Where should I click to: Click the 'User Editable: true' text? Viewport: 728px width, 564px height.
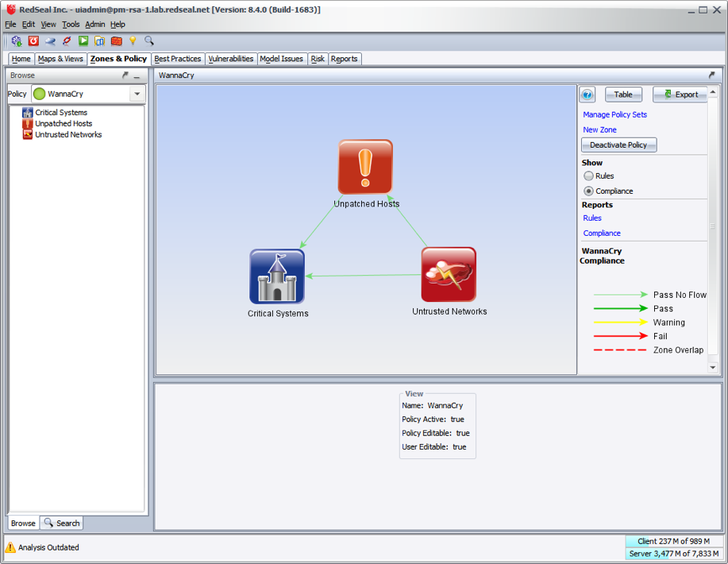[434, 447]
